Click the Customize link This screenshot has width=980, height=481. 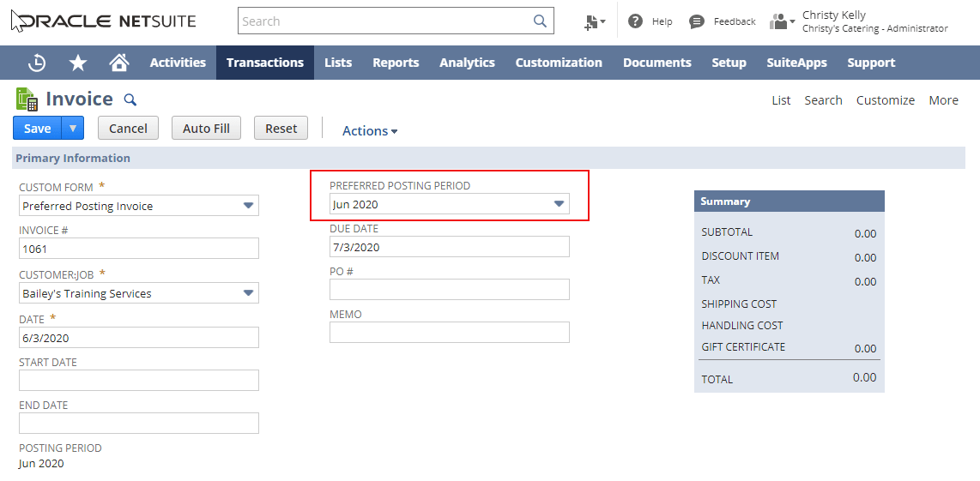pyautogui.click(x=885, y=100)
